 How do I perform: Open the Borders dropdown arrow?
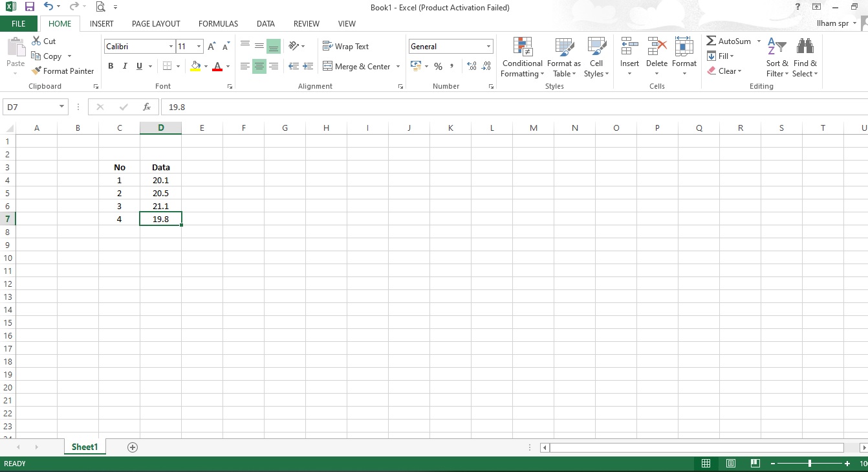click(x=178, y=66)
